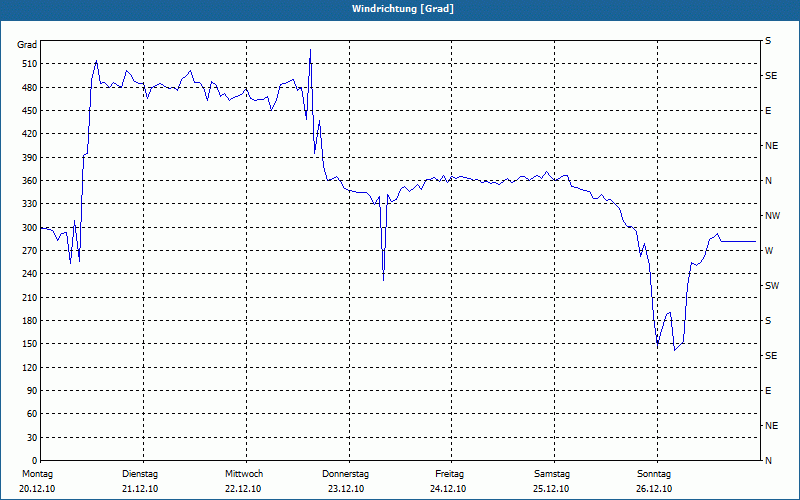Select the "E" compass label level with 90
Screen dimensions: 800x500
(x=768, y=391)
